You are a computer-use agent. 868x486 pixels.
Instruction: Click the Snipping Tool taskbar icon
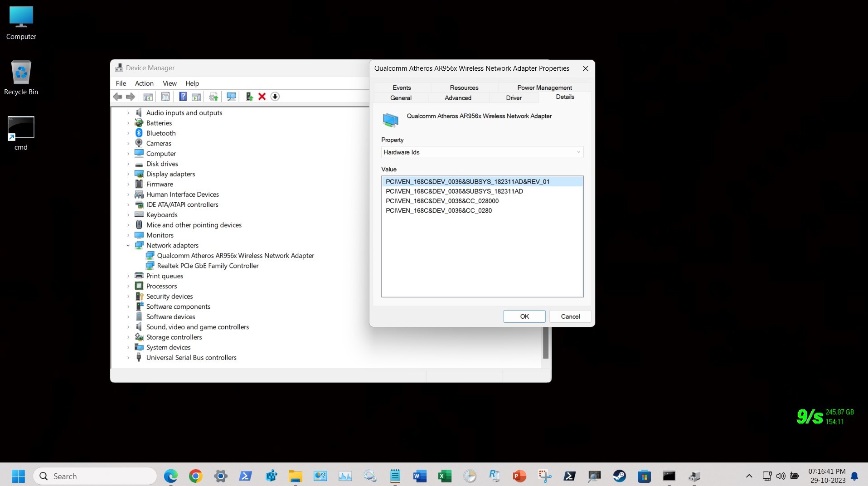(x=544, y=476)
